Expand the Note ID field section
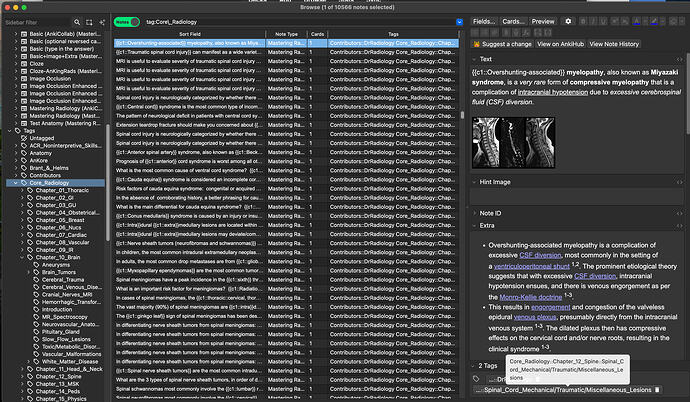 click(x=474, y=213)
